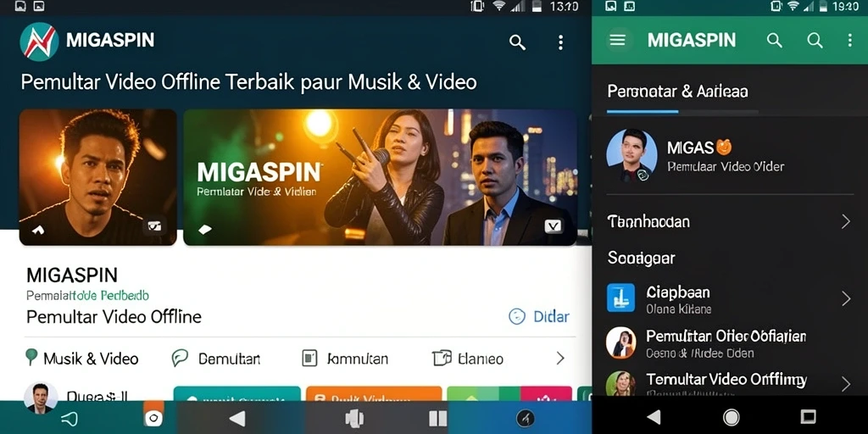Open overflow menu in green header

pyautogui.click(x=849, y=40)
